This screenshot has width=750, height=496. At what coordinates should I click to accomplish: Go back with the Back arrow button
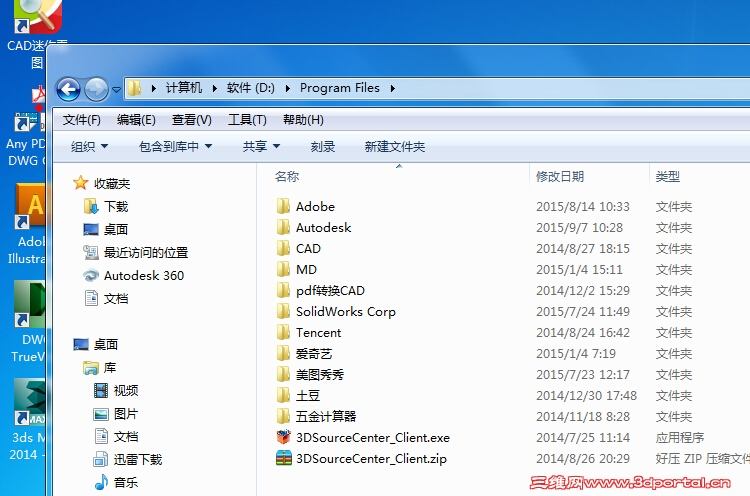coord(68,89)
